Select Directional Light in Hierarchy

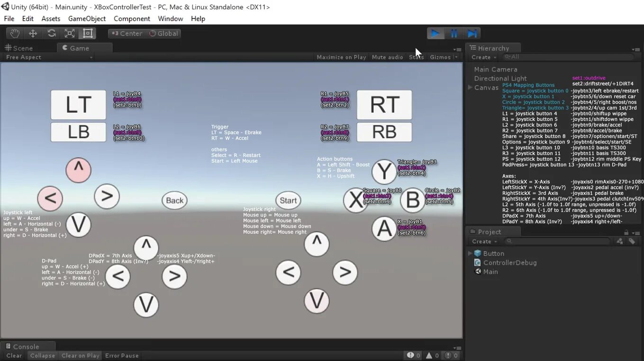[x=500, y=79]
